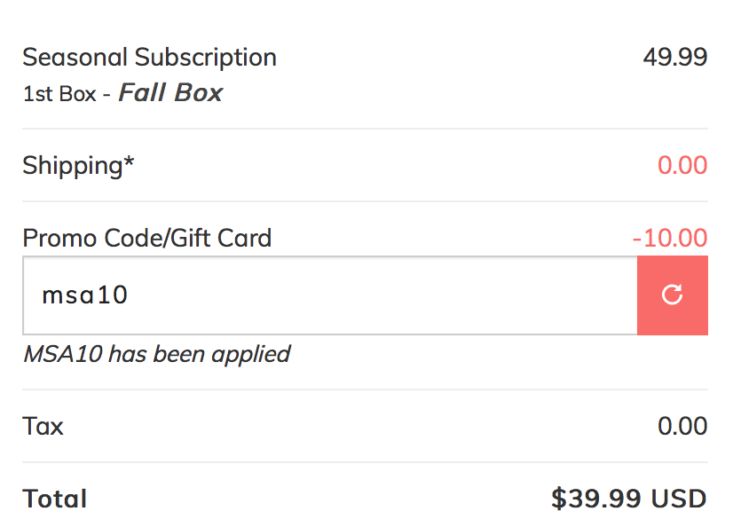Click the Tax label

point(43,426)
